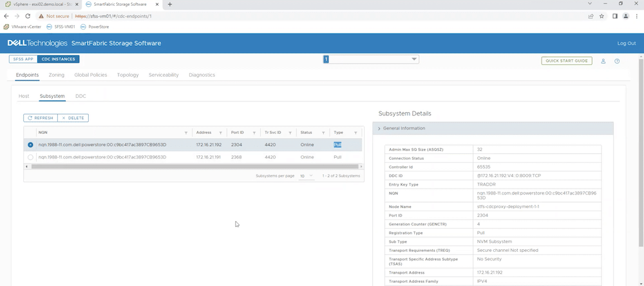The image size is (644, 286).
Task: Open the CDC instance selector dropdown
Action: [371, 59]
